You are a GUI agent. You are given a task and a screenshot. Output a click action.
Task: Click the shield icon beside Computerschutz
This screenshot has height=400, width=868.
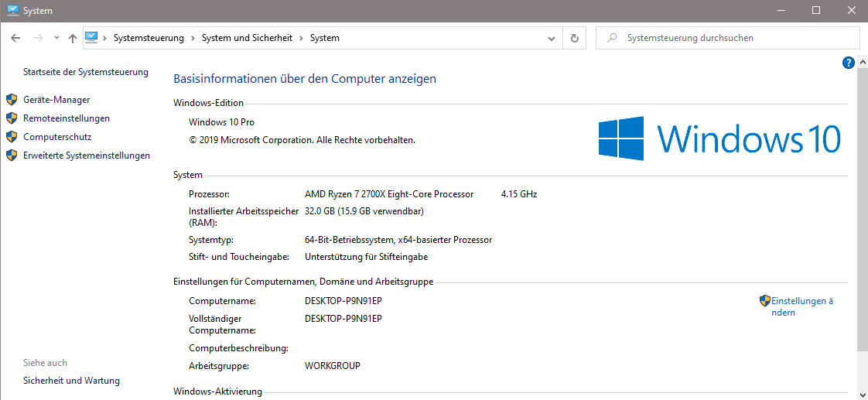point(12,137)
